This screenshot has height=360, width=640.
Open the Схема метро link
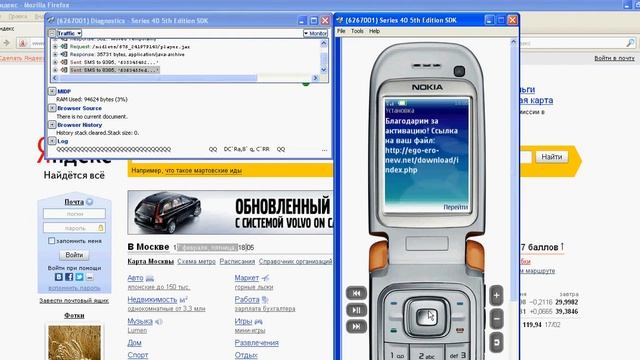coord(196,261)
